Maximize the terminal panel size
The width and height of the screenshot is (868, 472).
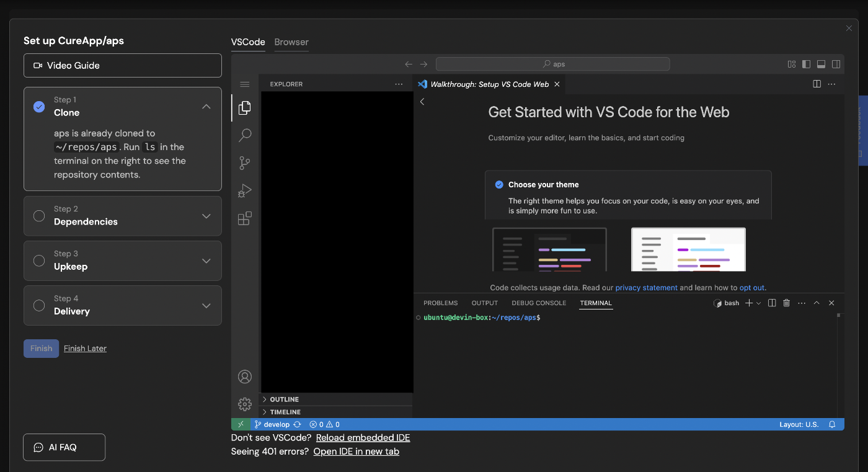(x=817, y=303)
